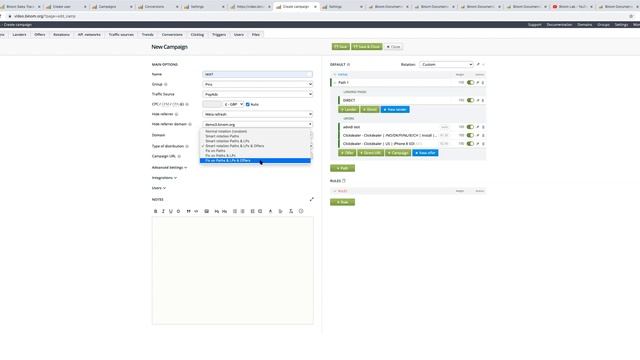640x360 pixels.
Task: Toggle the Clickdealer iPhone 8 offer switch
Action: tap(470, 144)
